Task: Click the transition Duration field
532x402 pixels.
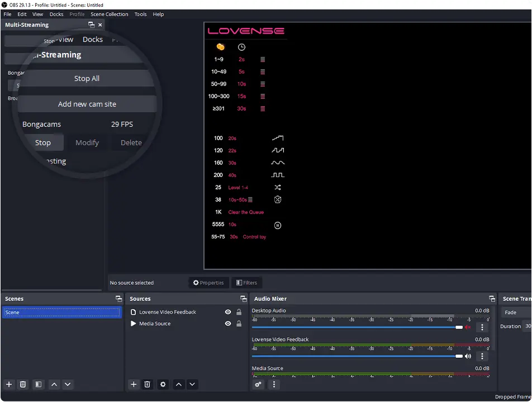Action: coord(528,326)
